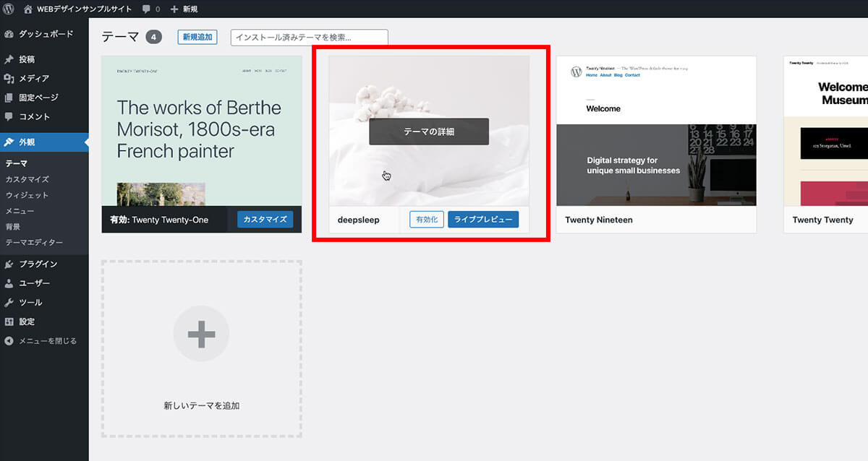
Task: Open the site home icon in the admin bar
Action: pyautogui.click(x=28, y=9)
